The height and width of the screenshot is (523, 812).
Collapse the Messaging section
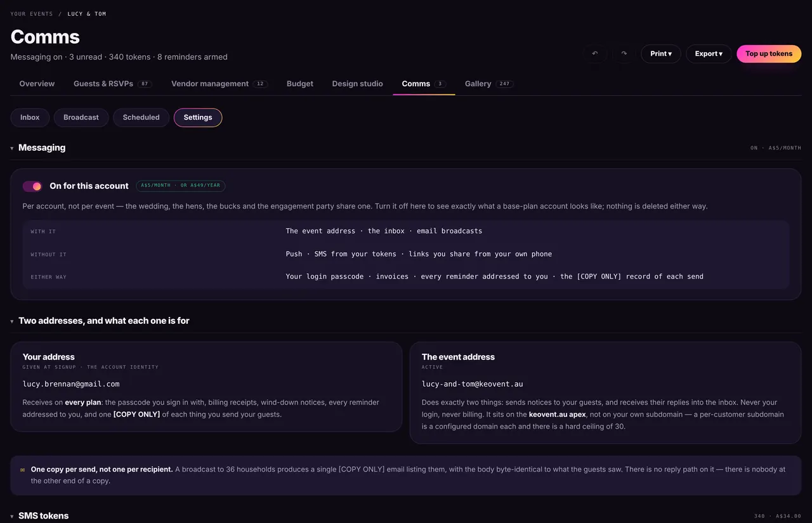[x=12, y=148]
